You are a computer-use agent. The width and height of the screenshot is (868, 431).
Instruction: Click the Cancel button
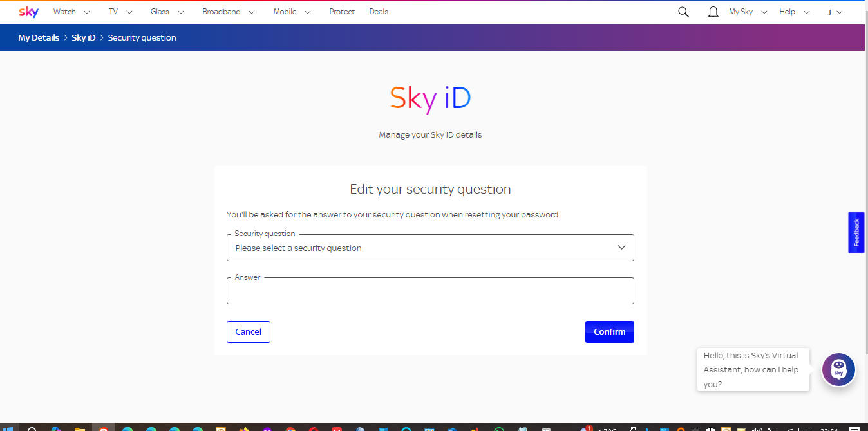248,331
